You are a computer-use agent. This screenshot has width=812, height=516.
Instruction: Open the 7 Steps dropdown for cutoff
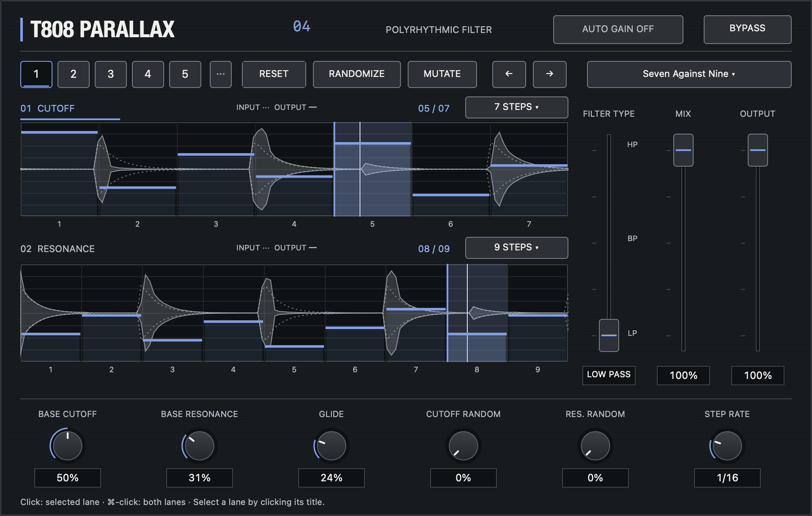coord(516,107)
